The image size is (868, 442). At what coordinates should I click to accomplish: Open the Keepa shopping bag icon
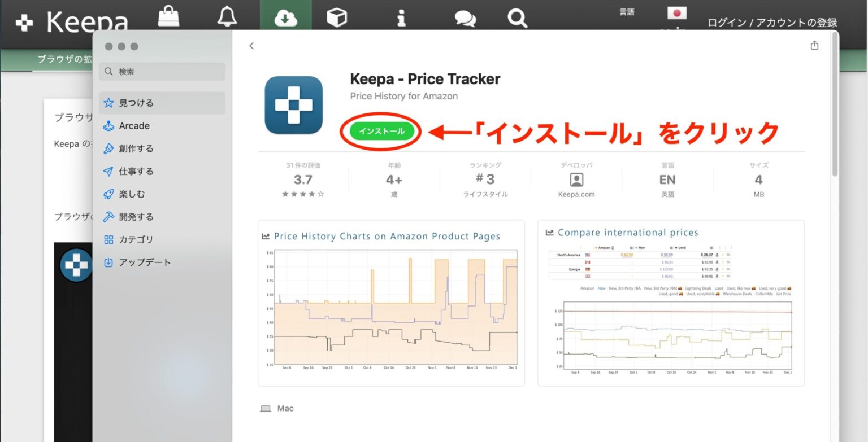click(x=168, y=17)
